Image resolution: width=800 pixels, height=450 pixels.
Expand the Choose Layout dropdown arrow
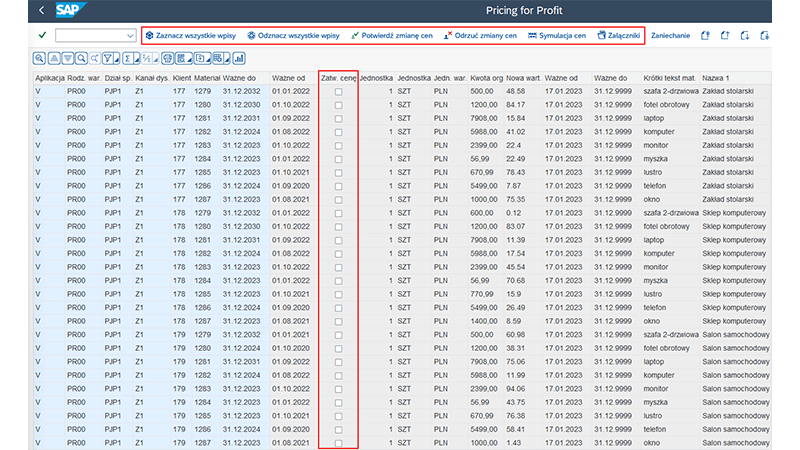point(227,58)
